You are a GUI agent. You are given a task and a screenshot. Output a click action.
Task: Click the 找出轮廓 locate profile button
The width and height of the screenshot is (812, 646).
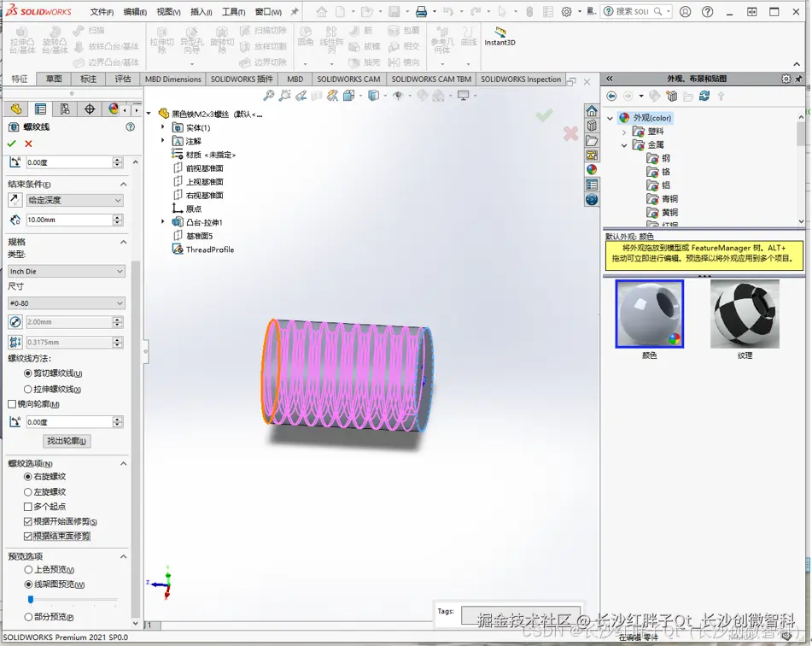click(67, 441)
